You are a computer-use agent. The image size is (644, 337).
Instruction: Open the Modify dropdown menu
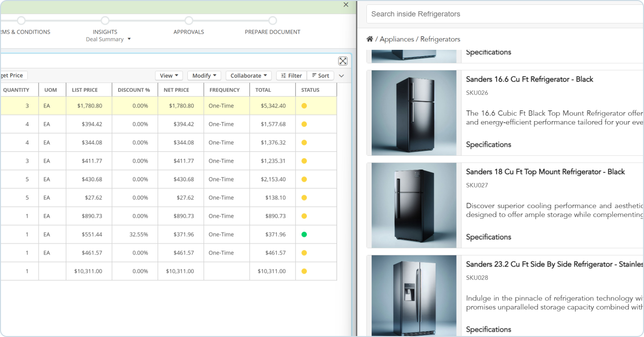(204, 76)
